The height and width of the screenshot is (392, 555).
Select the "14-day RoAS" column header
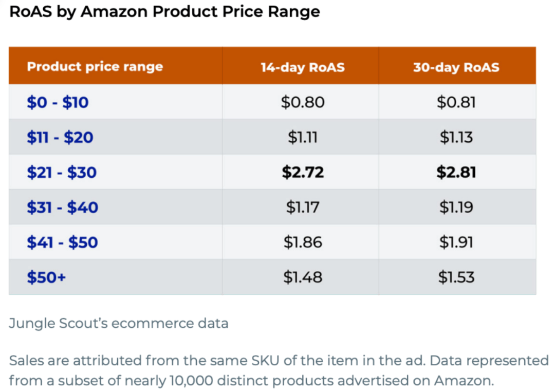click(302, 67)
